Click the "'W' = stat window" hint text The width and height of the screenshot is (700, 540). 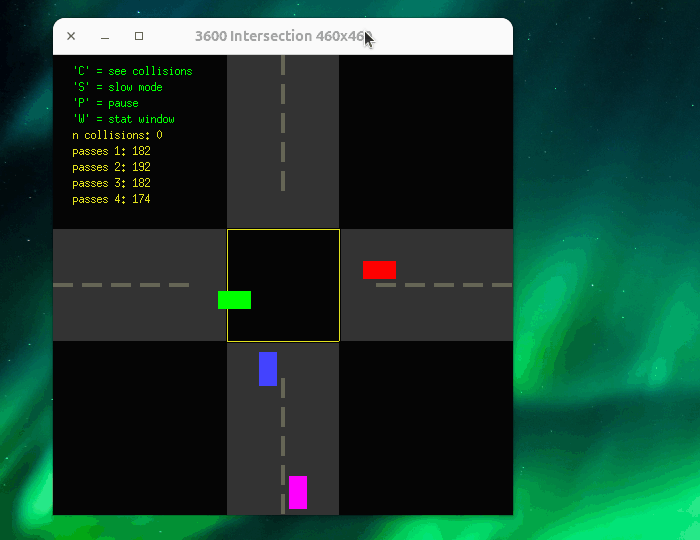coord(123,119)
